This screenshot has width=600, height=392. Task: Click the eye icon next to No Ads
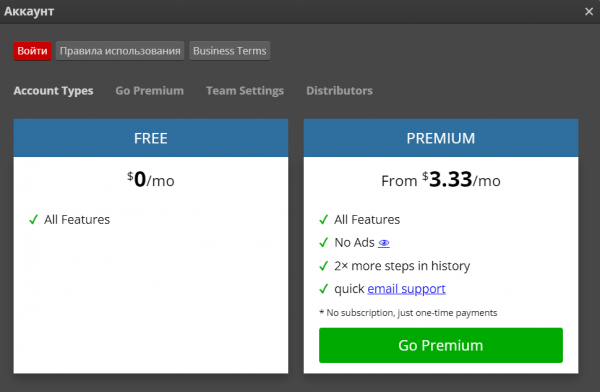pos(384,243)
